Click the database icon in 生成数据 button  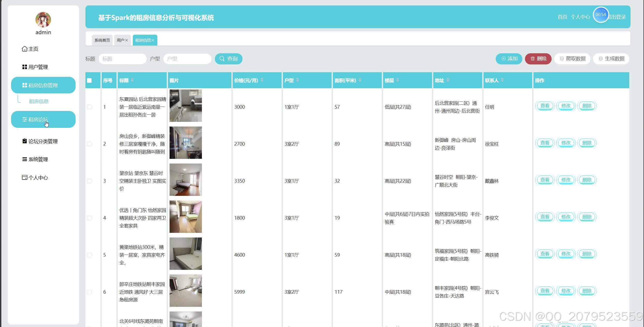[x=601, y=59]
